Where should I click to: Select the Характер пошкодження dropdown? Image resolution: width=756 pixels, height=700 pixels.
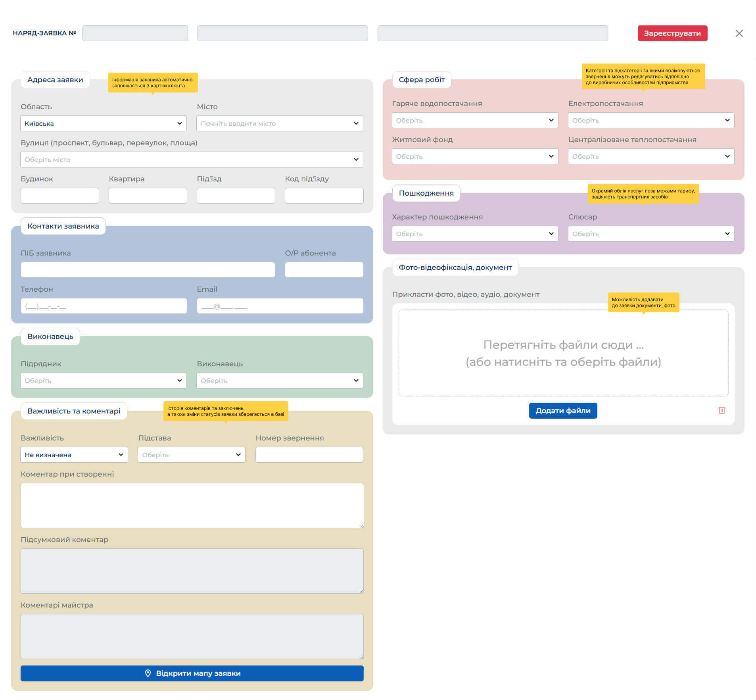tap(475, 234)
